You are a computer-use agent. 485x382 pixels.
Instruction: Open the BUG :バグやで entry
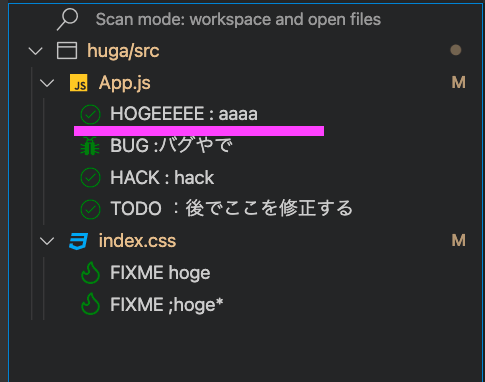(x=171, y=146)
